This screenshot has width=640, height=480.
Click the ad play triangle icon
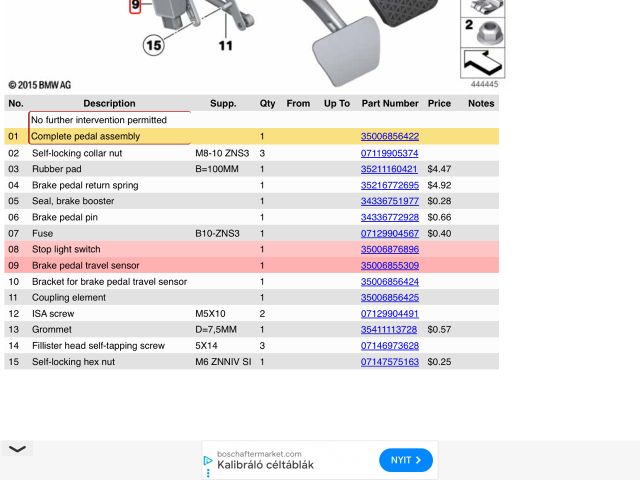(x=208, y=461)
